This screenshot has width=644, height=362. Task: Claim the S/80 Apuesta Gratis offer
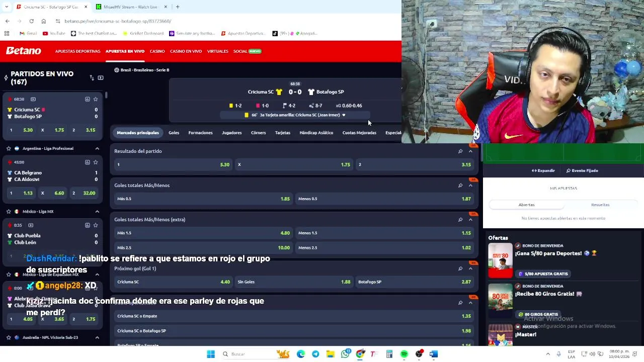pyautogui.click(x=543, y=274)
